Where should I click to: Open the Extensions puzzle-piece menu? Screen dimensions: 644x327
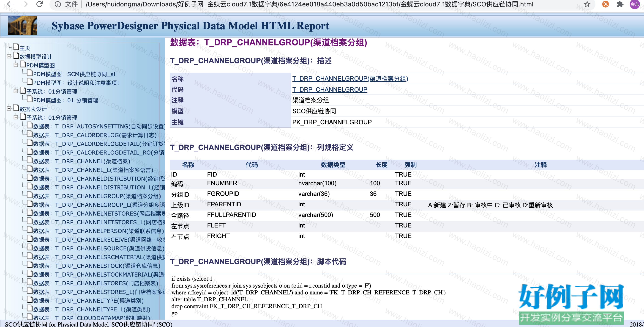pos(620,4)
